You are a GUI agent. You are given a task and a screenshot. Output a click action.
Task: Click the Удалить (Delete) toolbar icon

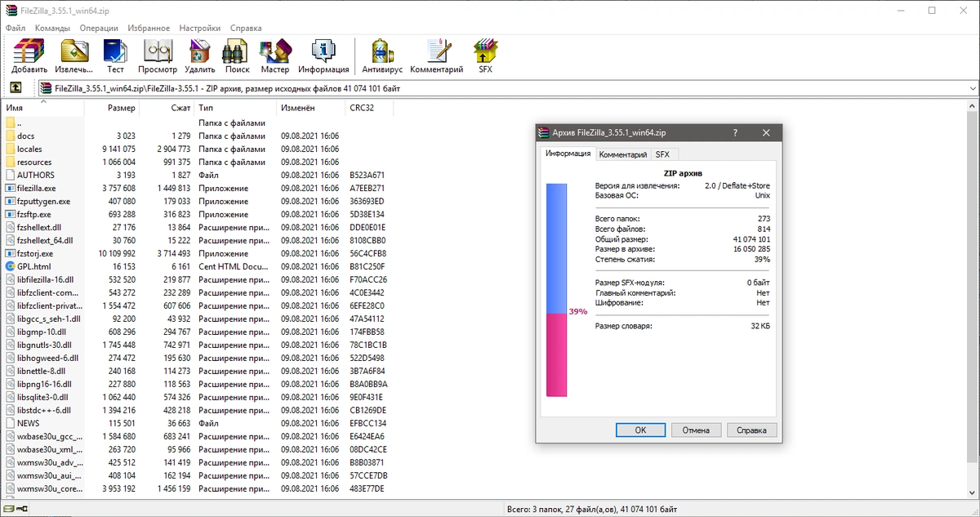200,51
